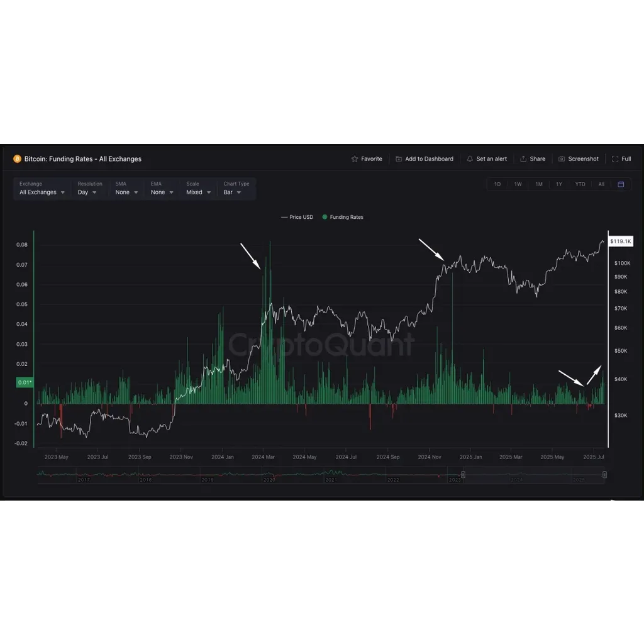Viewport: 644px width, 644px height.
Task: Click the 2024 Nov x-axis label
Action: pos(429,457)
